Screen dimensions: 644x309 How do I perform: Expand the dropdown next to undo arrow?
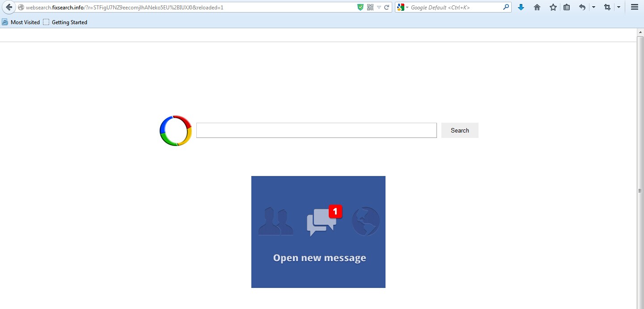(593, 7)
